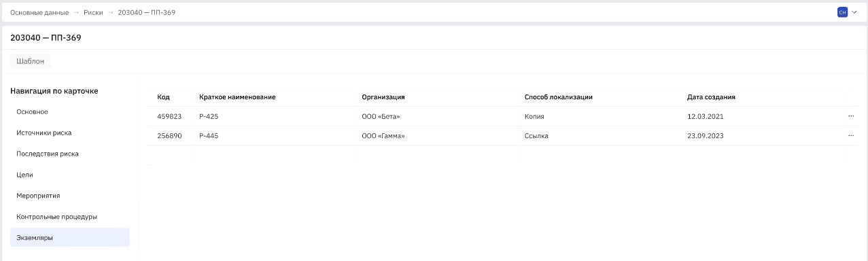This screenshot has height=261, width=868.
Task: Open actions menu for row 459823
Action: tap(850, 116)
